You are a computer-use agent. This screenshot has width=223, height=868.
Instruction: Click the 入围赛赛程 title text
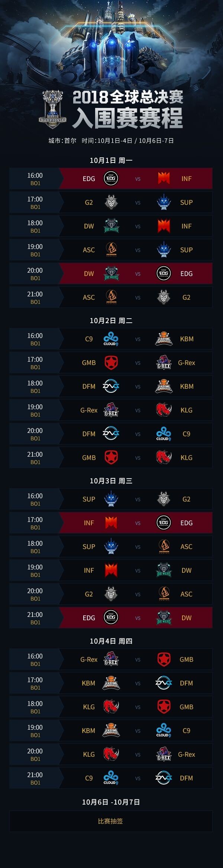tap(127, 118)
